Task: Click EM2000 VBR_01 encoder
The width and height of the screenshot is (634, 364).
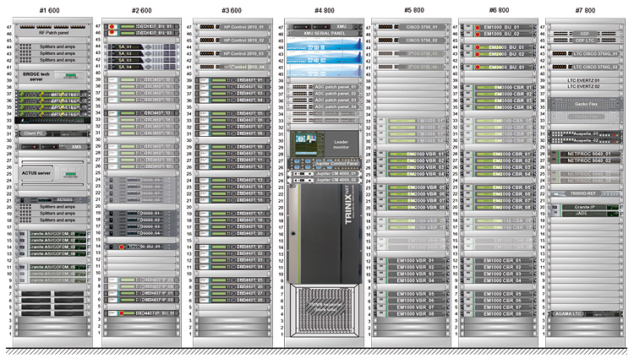Action: 411,154
